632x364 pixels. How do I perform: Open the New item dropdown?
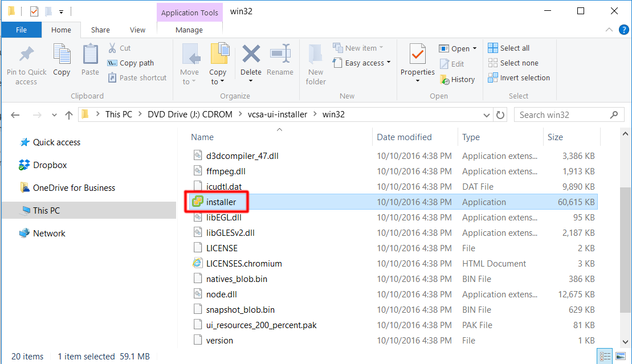tap(358, 48)
